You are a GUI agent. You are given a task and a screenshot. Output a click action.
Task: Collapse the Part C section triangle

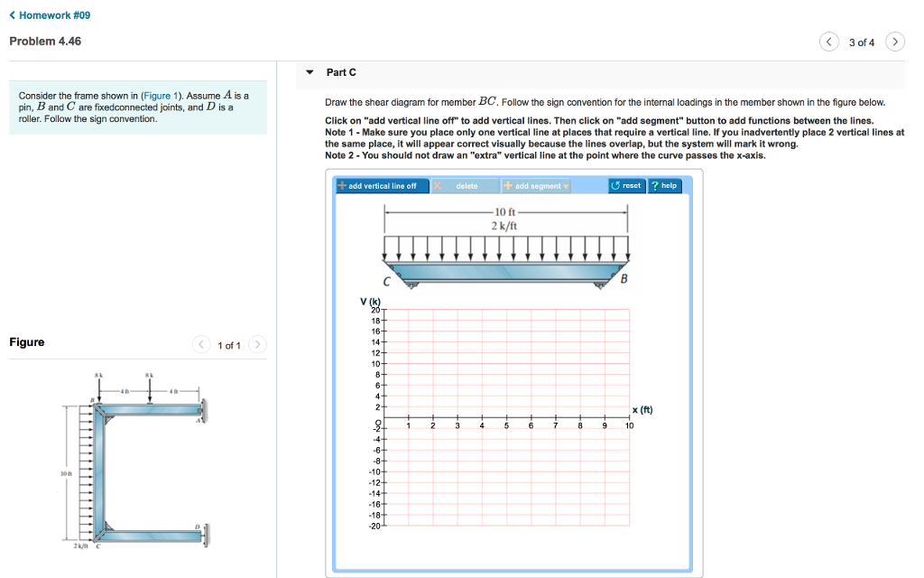310,71
